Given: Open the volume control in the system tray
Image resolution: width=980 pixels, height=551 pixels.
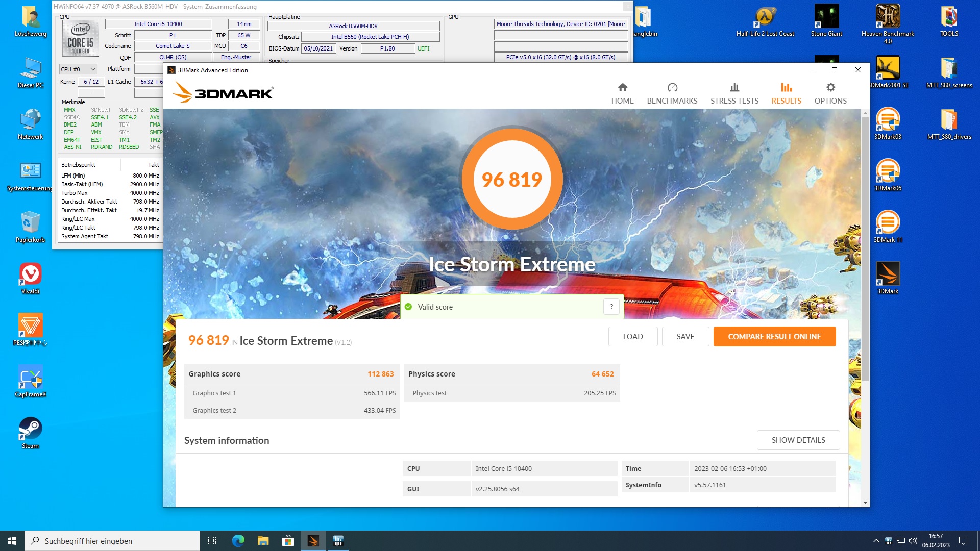Looking at the screenshot, I should [913, 541].
